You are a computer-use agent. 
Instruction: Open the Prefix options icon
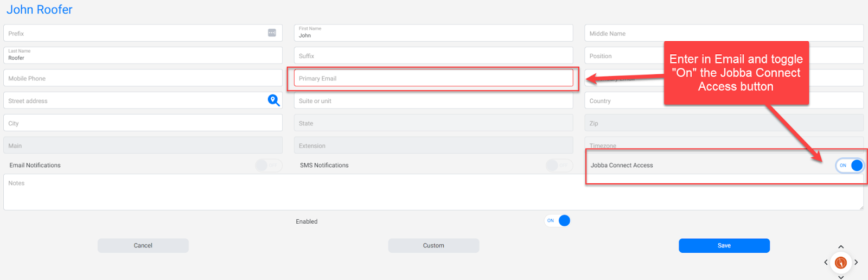(x=272, y=33)
